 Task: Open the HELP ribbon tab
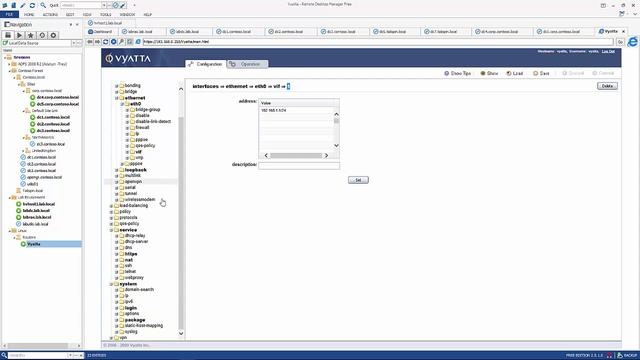(148, 15)
